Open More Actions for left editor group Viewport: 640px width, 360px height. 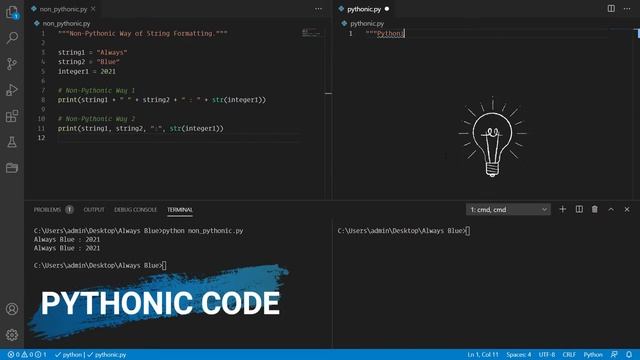(318, 9)
